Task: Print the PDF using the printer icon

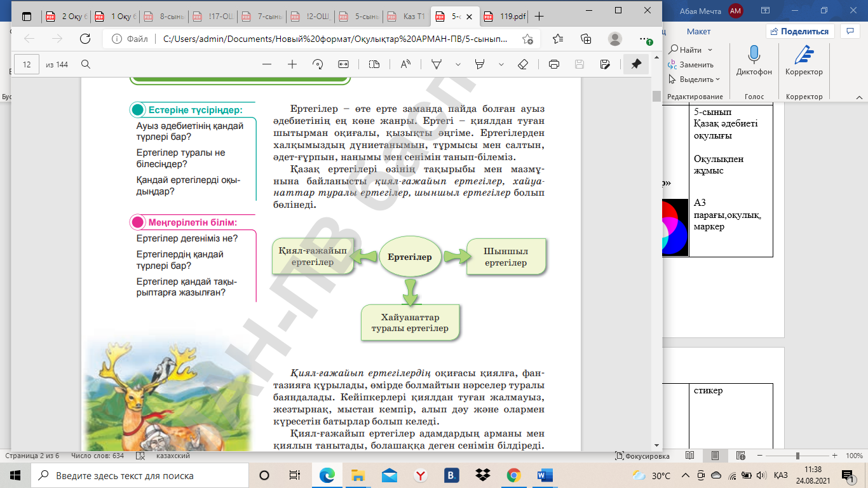Action: coord(553,64)
